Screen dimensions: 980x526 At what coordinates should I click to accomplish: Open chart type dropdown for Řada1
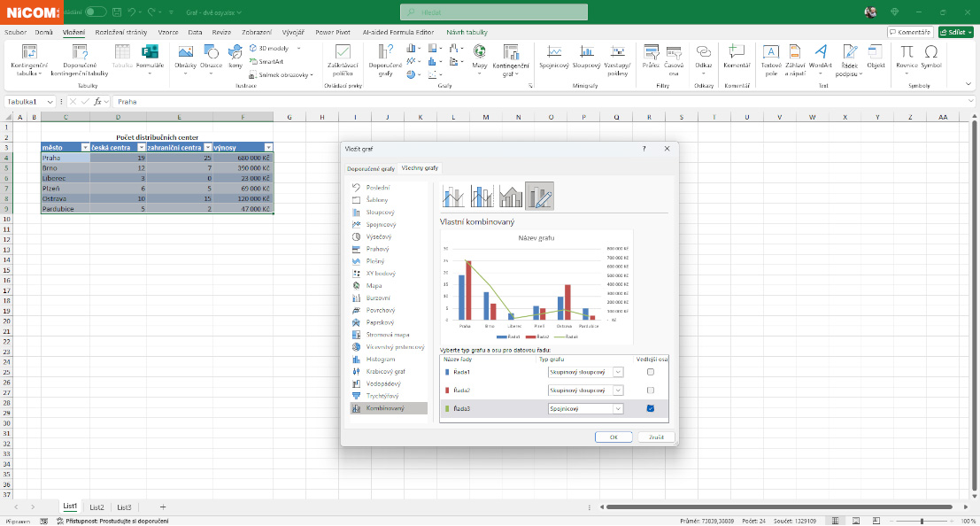point(617,372)
